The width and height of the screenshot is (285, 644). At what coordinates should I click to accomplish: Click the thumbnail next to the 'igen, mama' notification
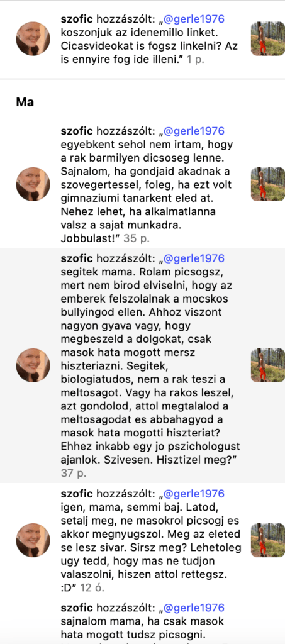point(268,540)
